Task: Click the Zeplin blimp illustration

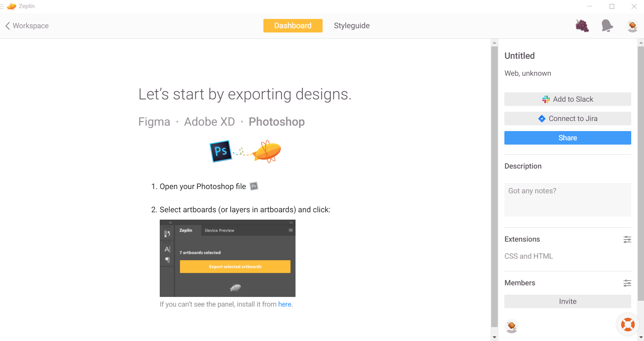Action: coord(266,151)
